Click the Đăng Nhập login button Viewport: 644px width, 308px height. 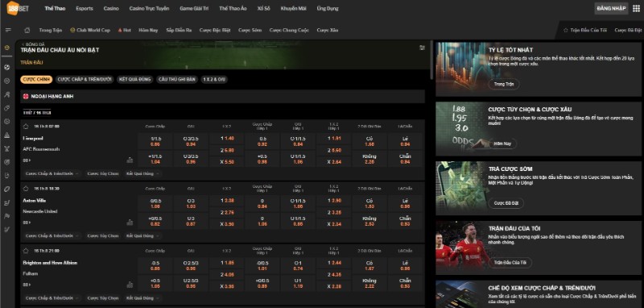click(x=611, y=8)
